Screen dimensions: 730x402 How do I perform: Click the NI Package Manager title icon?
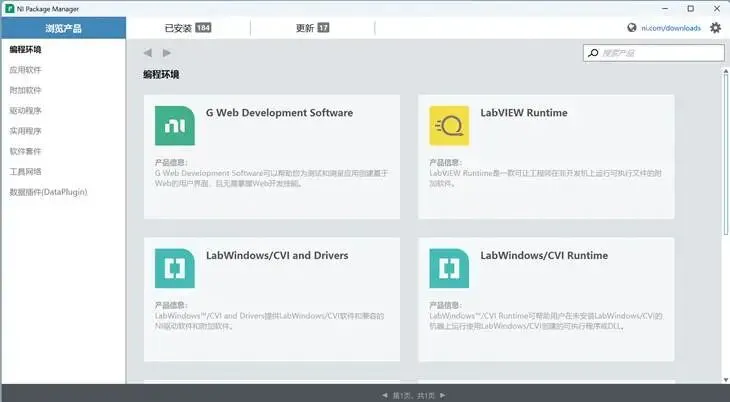click(x=9, y=9)
